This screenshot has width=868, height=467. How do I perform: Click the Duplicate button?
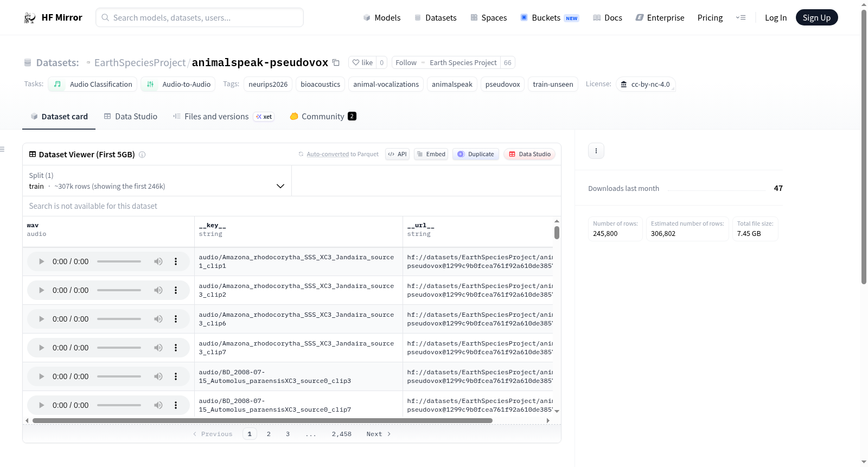[475, 154]
